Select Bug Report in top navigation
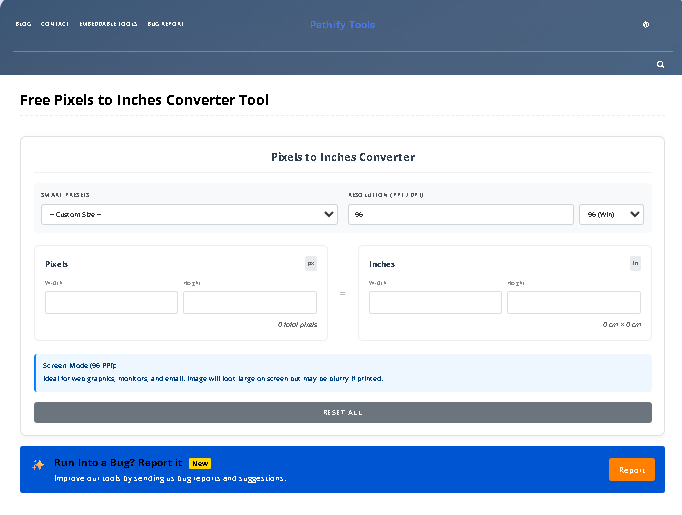 pyautogui.click(x=165, y=24)
